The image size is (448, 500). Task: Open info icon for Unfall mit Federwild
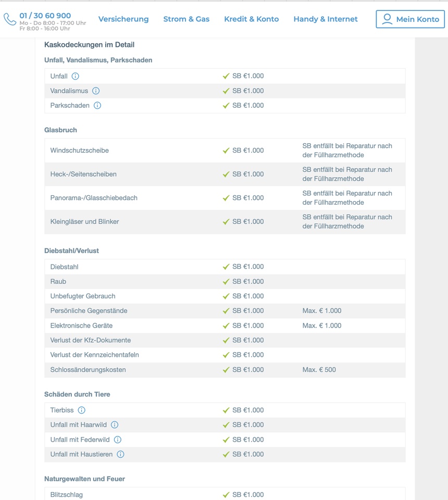click(118, 440)
